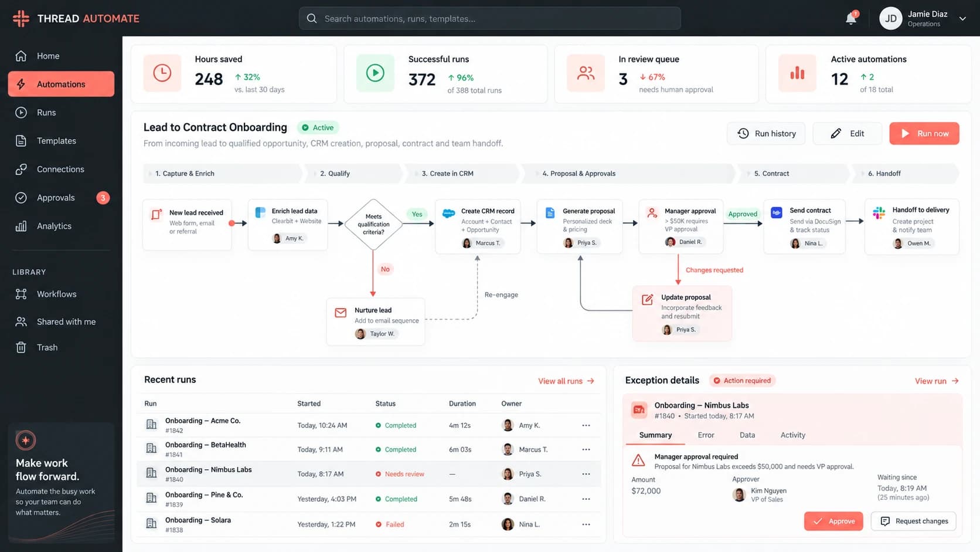This screenshot has height=552, width=980.
Task: Click the Approvals badge showing 3
Action: click(103, 198)
